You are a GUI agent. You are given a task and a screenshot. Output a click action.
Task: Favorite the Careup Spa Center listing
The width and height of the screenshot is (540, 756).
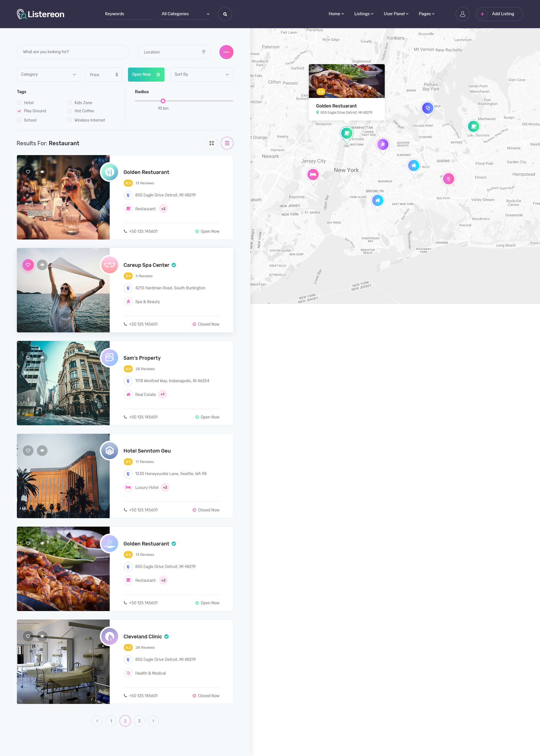pos(28,265)
